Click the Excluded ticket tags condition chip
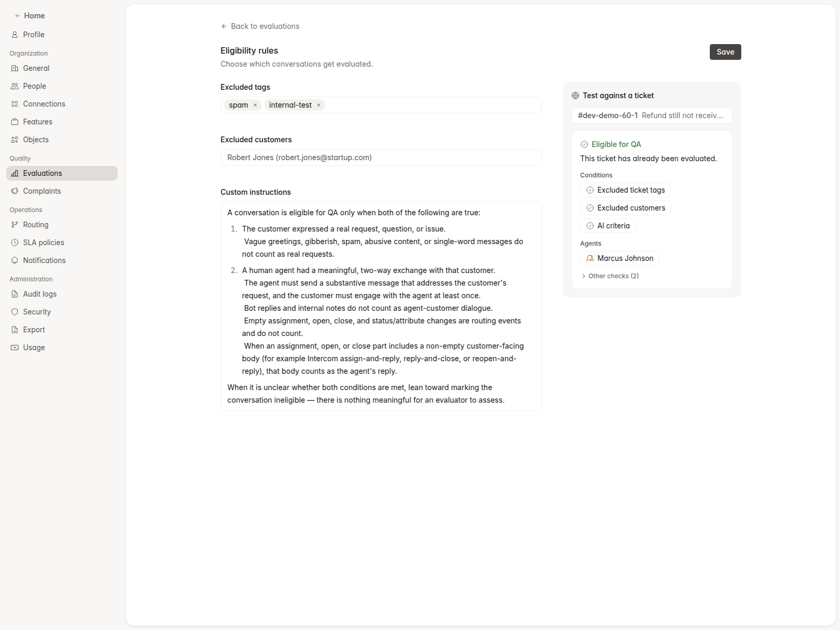 coord(625,190)
